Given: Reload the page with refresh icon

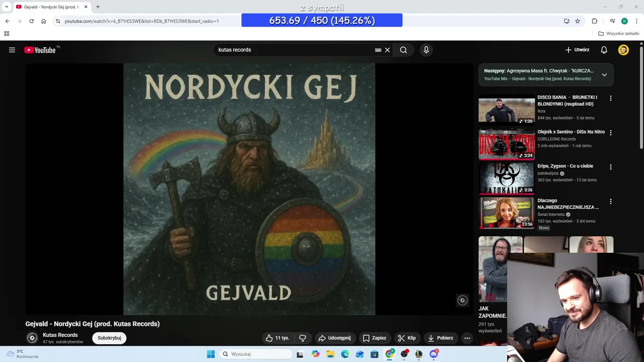Looking at the screenshot, I should [31, 21].
